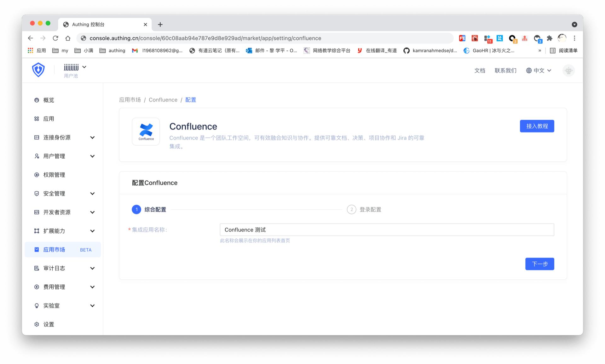
Task: Open the Gmail bookmark l1968108962@g...
Action: click(x=157, y=50)
